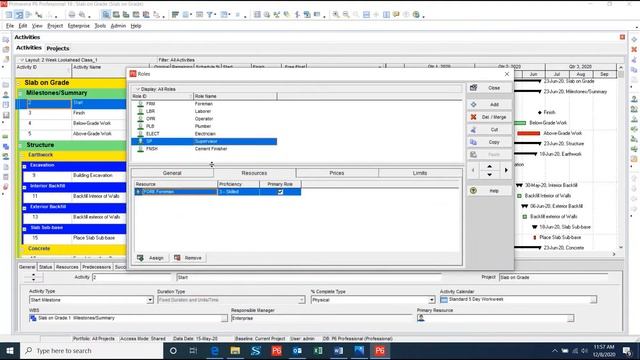The height and width of the screenshot is (360, 640).
Task: Switch to the Projects tab
Action: [x=58, y=48]
